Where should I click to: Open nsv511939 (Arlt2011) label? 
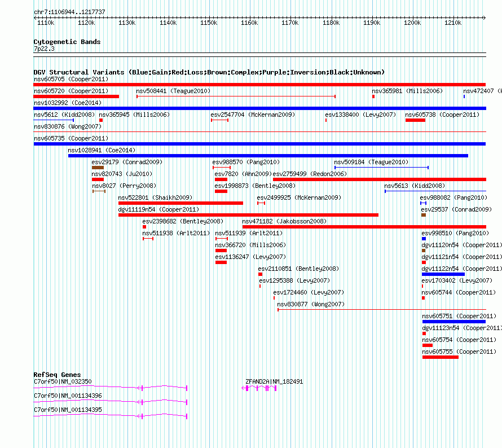click(x=249, y=233)
